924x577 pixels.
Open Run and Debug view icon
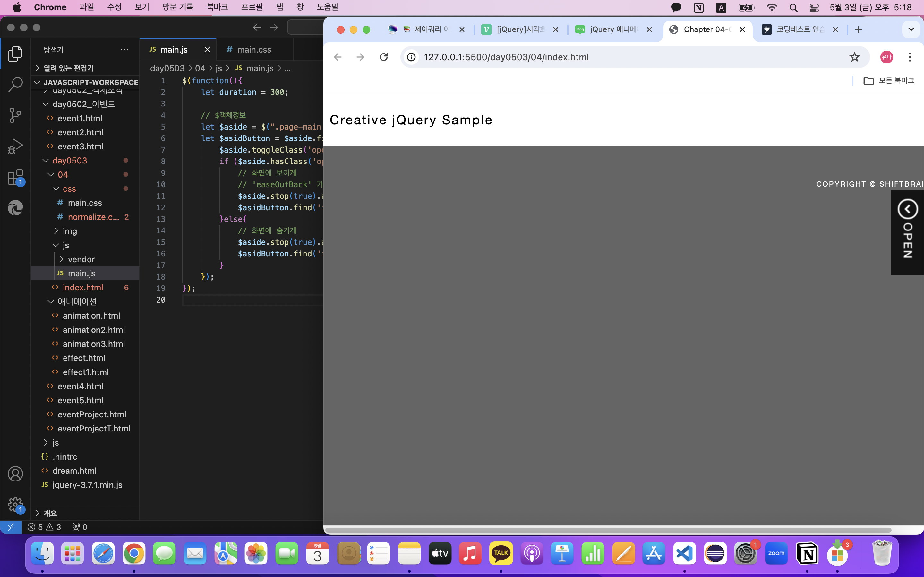click(15, 146)
